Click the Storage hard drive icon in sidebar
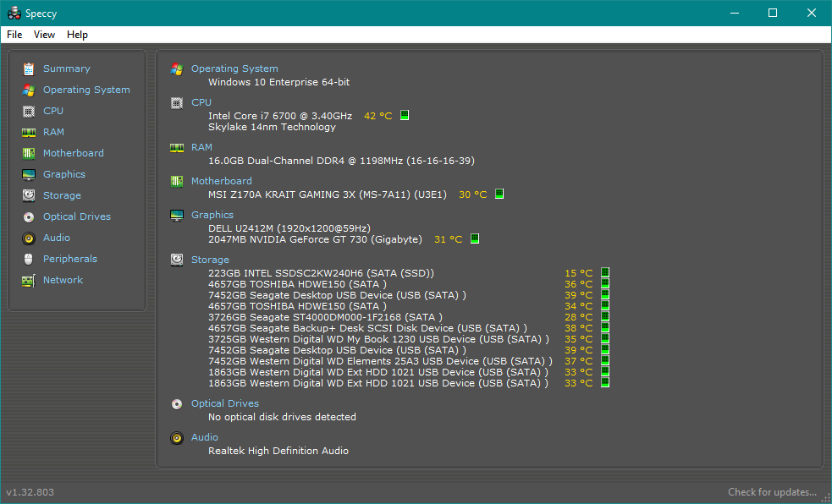The image size is (832, 504). [x=29, y=195]
